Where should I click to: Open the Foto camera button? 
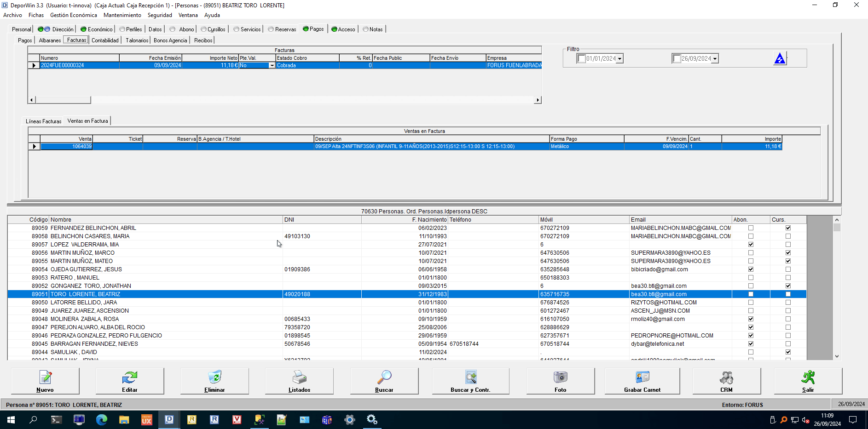(x=561, y=381)
